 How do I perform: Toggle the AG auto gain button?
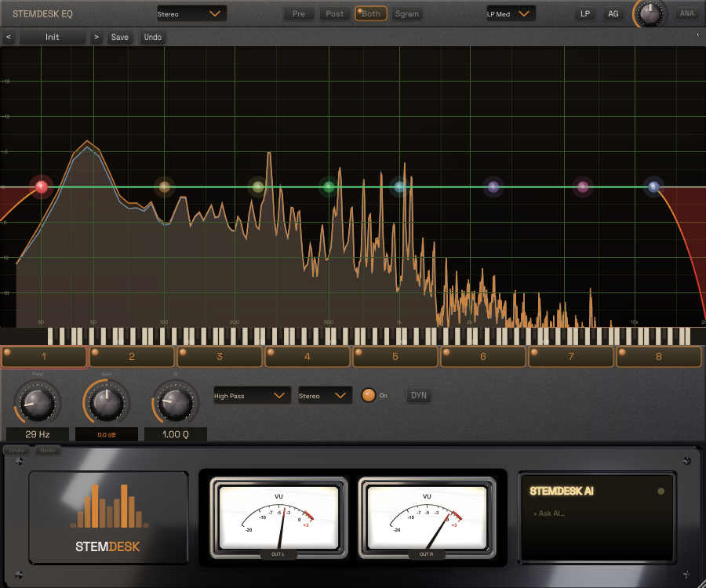pos(613,14)
